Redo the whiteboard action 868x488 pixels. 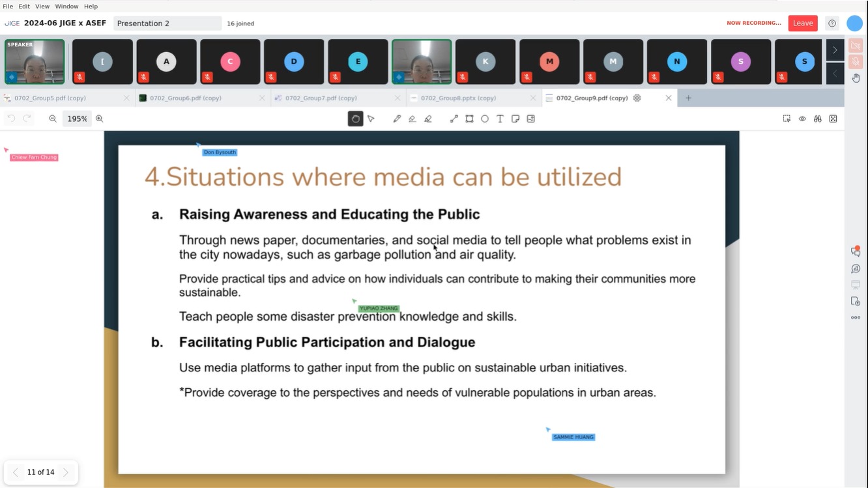(27, 119)
